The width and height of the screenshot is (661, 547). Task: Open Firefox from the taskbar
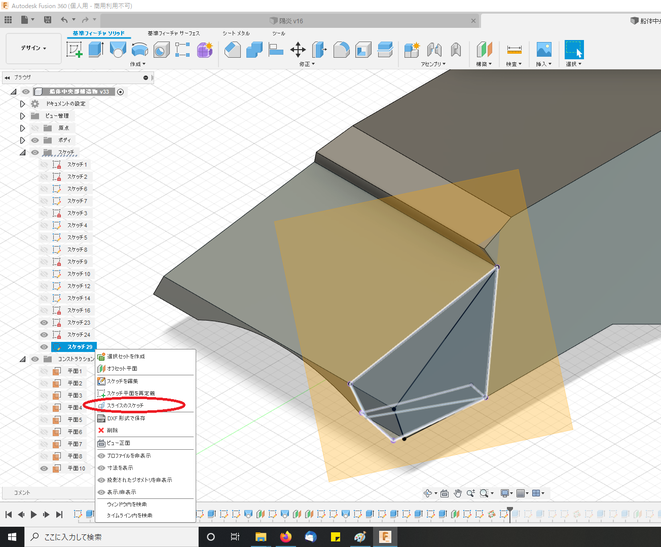(x=285, y=537)
